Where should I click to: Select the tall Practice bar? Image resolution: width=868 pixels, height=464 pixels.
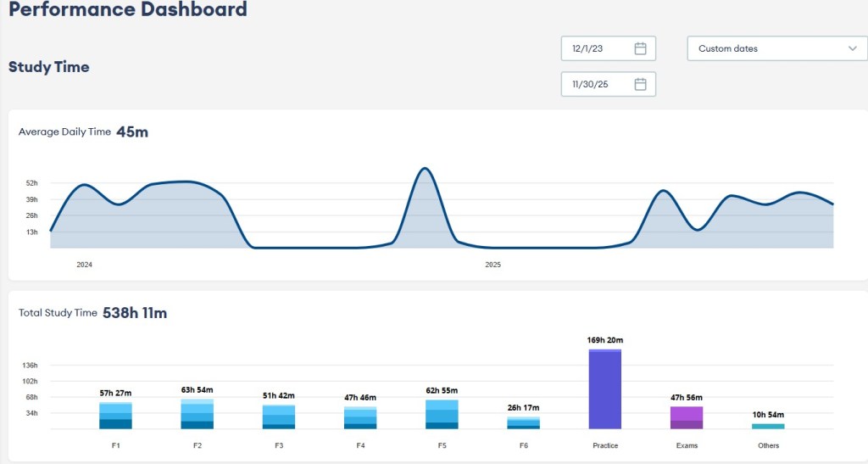[605, 389]
